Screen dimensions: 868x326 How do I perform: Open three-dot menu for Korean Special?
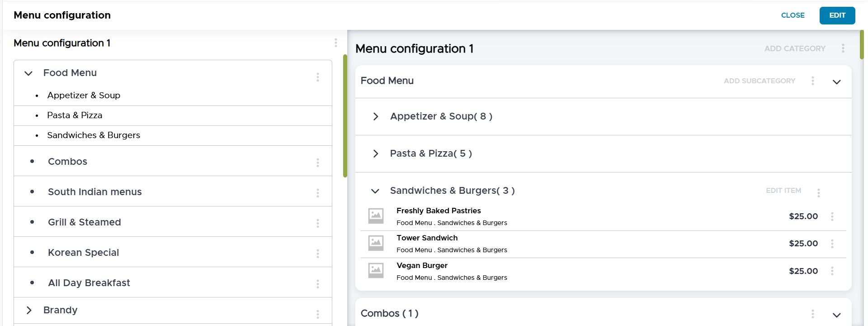pos(318,254)
